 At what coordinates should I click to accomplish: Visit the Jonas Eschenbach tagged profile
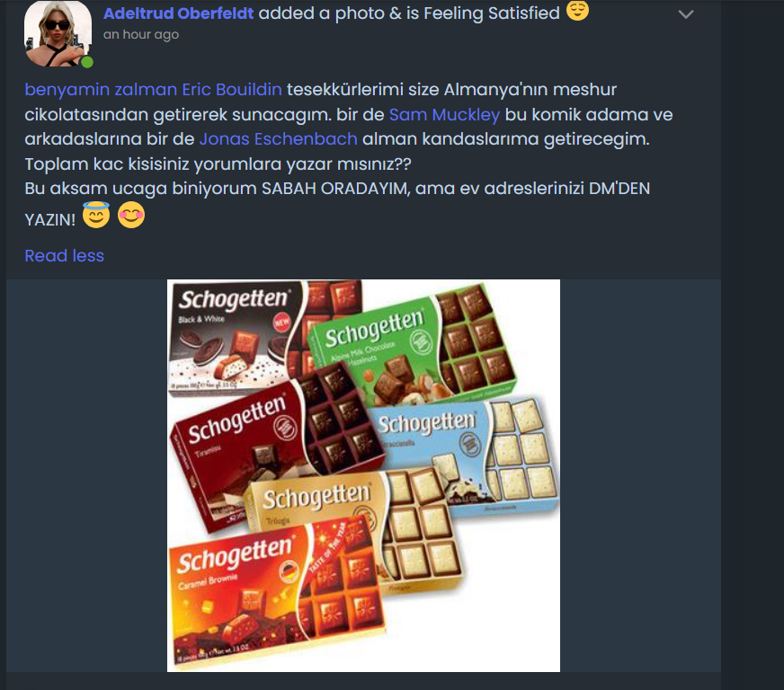click(278, 139)
